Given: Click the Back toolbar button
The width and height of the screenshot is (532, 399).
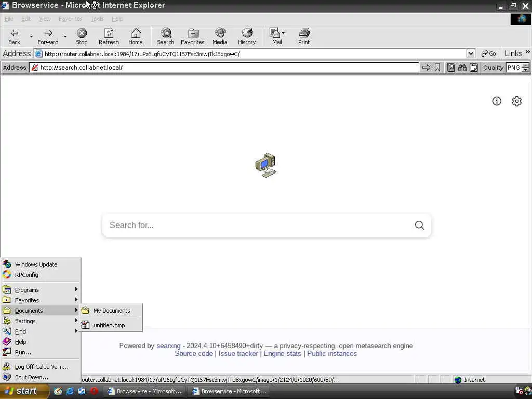Looking at the screenshot, I should (x=14, y=37).
